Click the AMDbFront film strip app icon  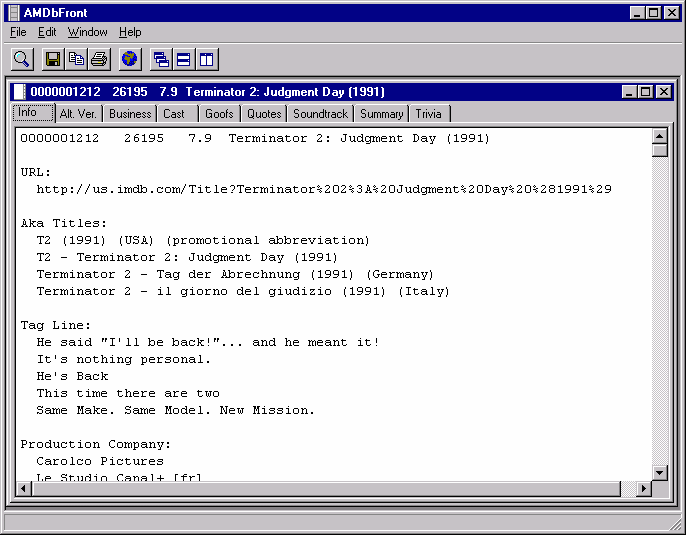click(14, 13)
